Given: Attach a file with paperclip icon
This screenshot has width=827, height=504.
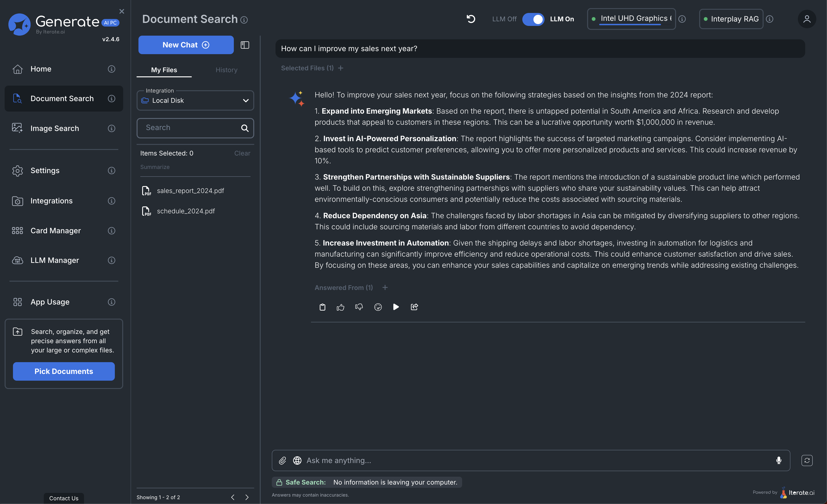Looking at the screenshot, I should pos(282,460).
